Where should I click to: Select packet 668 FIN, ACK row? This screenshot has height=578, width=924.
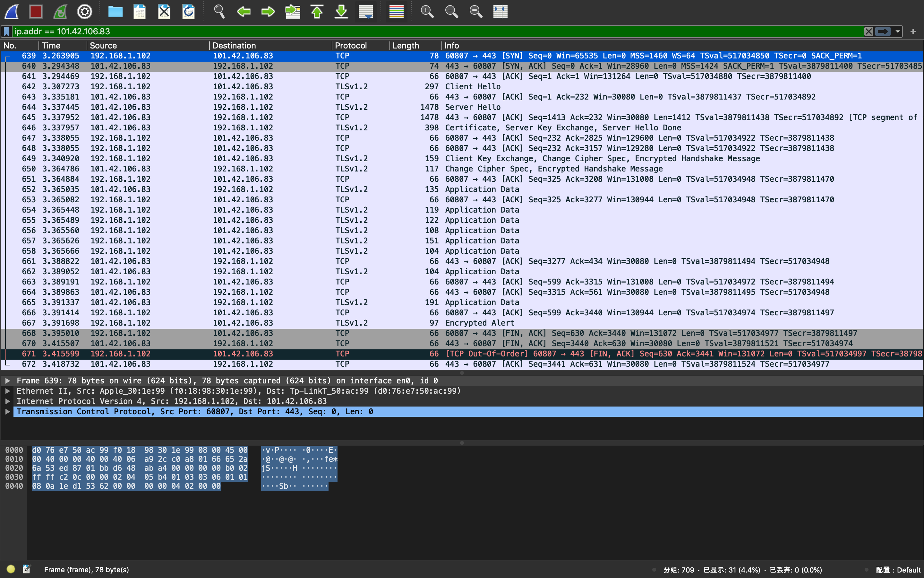coord(462,333)
